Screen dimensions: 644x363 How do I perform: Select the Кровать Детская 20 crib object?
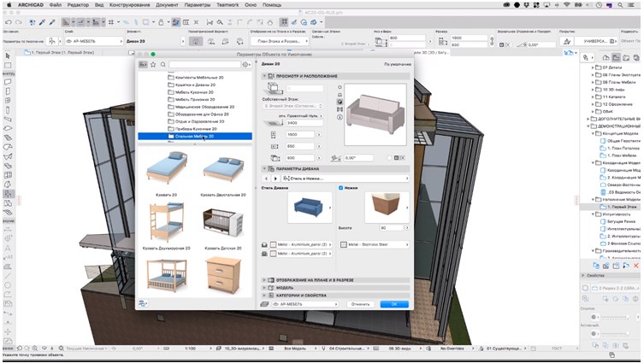click(223, 224)
